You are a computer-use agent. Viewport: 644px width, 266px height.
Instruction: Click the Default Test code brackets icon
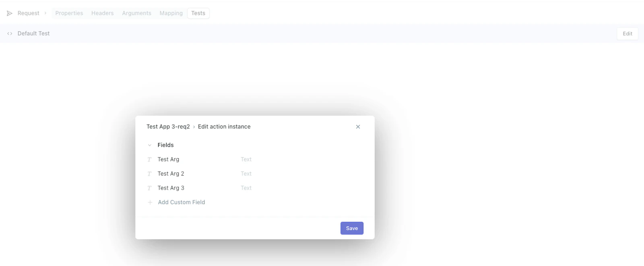(10, 34)
